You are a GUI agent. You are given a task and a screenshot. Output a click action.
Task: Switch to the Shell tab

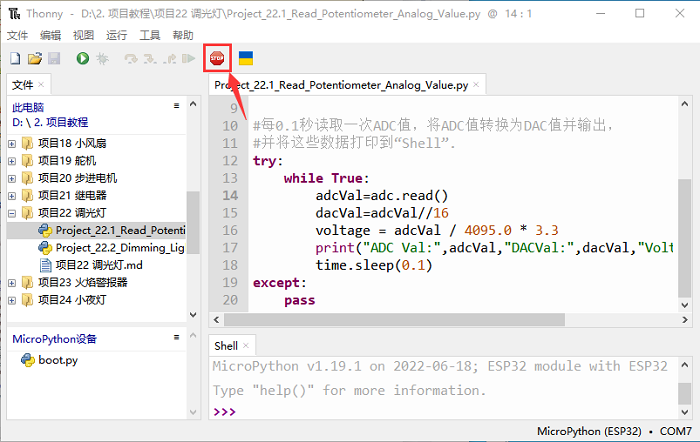226,346
